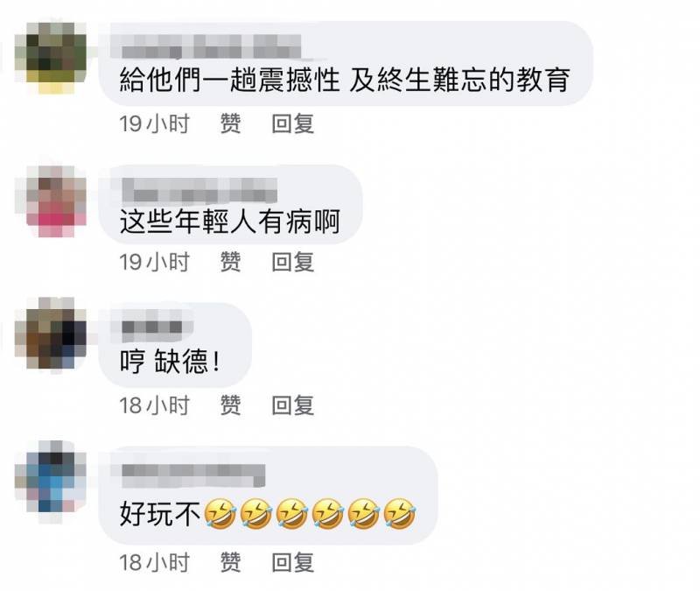This screenshot has width=700, height=591.
Task: Like the 哼 缺德! comment
Action: click(x=230, y=405)
